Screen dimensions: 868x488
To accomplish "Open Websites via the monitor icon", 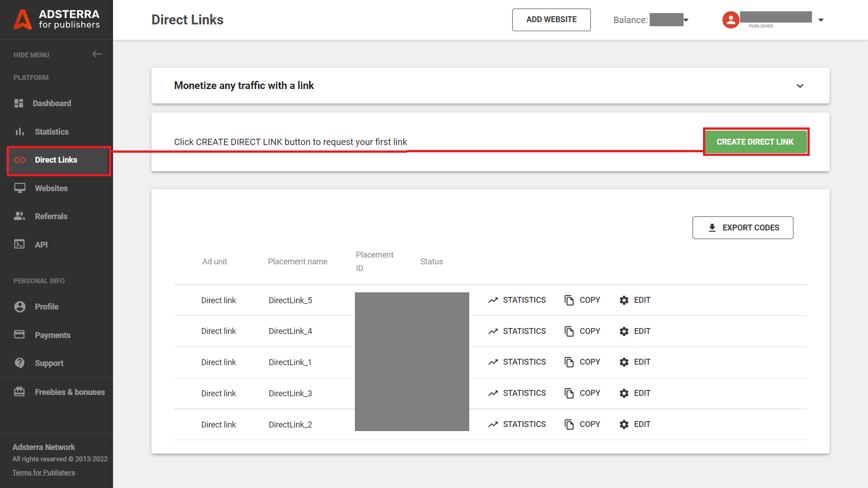I will tap(19, 188).
